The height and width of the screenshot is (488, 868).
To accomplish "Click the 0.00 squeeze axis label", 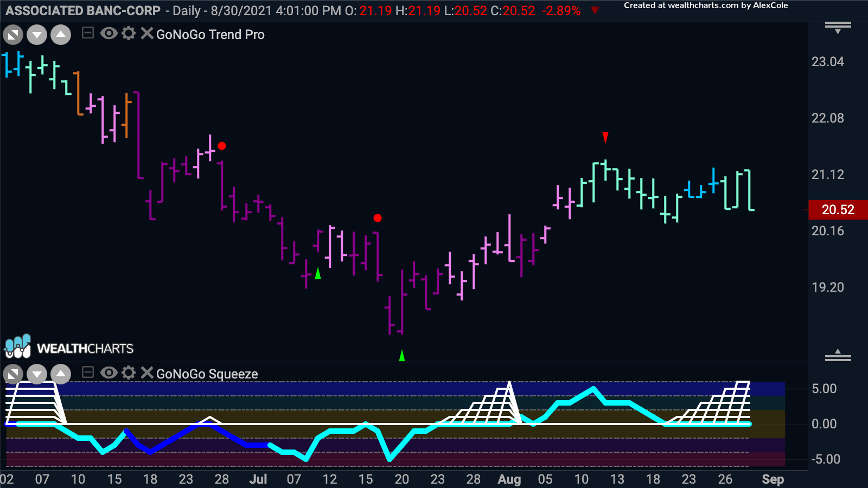I will coord(824,424).
